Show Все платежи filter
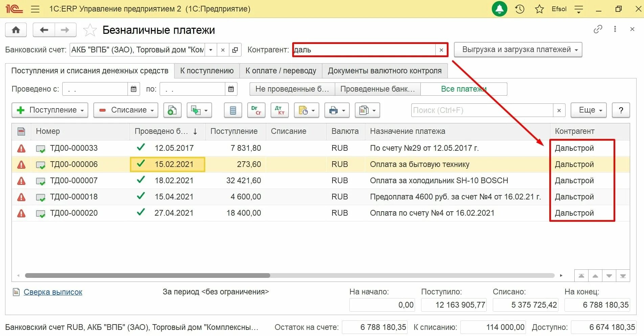This screenshot has width=644, height=336. [x=464, y=89]
